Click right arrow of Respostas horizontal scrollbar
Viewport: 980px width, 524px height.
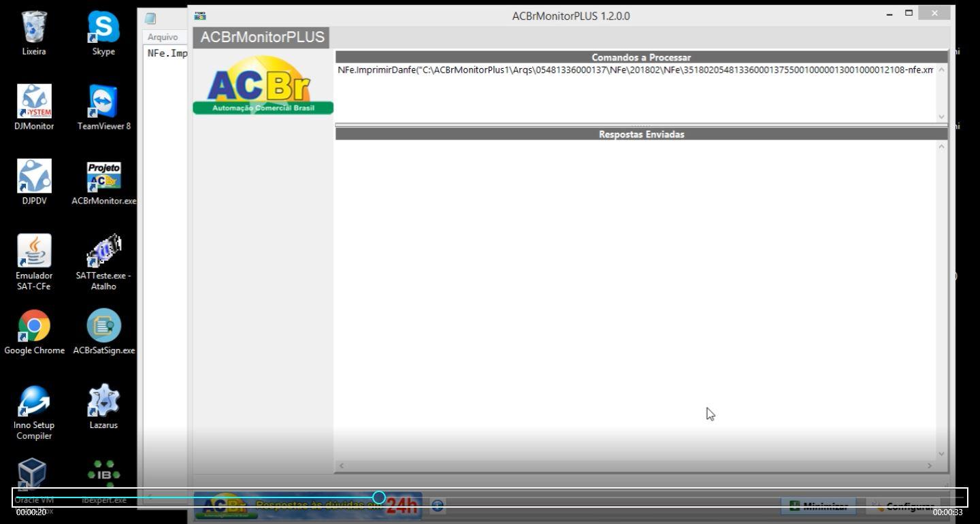point(930,465)
